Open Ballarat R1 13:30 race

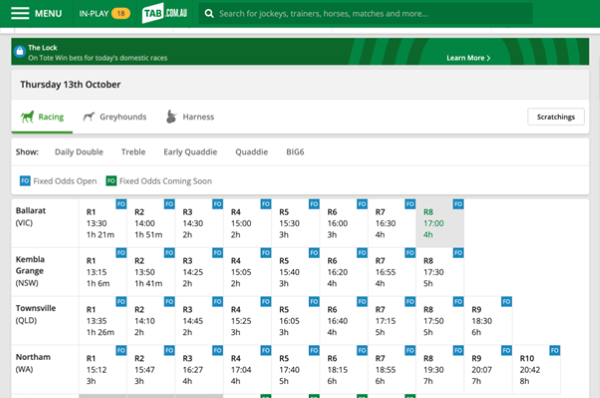[103, 223]
